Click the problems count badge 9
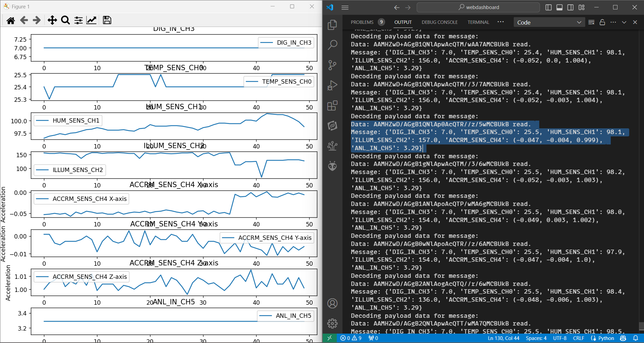The height and width of the screenshot is (343, 644). coord(381,22)
